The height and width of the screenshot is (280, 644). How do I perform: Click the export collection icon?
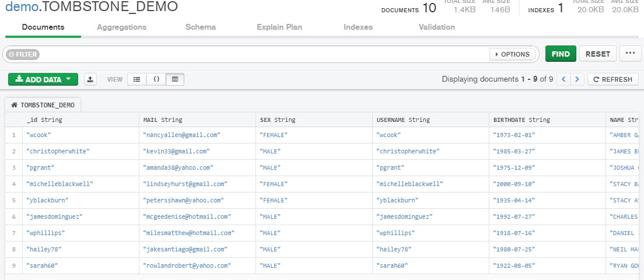tap(90, 79)
